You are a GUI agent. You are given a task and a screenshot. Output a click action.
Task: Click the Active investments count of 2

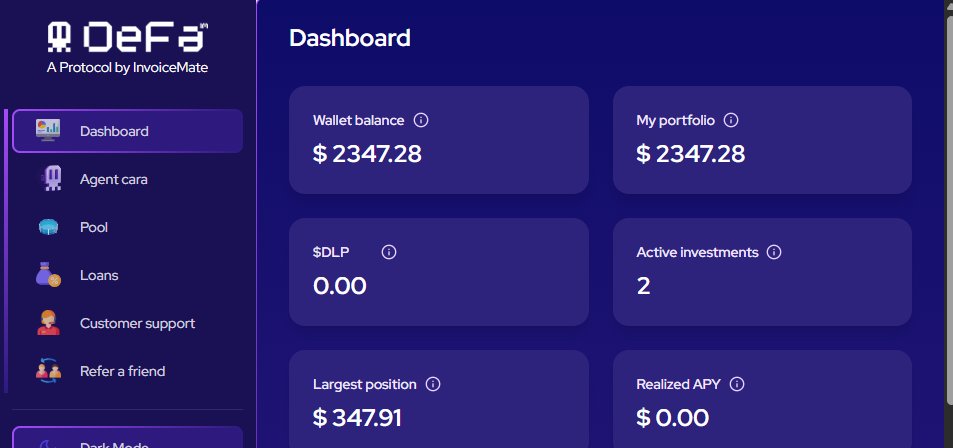644,286
